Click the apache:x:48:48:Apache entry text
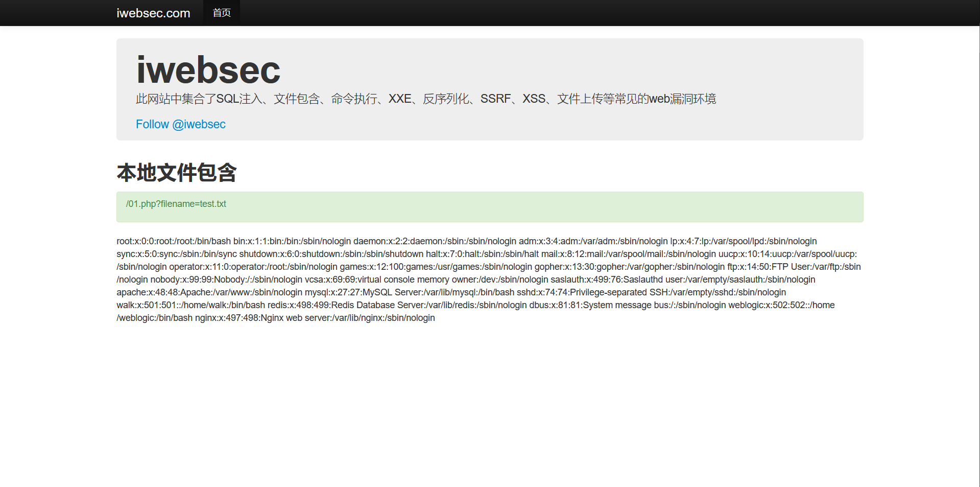The image size is (980, 487). pyautogui.click(x=209, y=292)
